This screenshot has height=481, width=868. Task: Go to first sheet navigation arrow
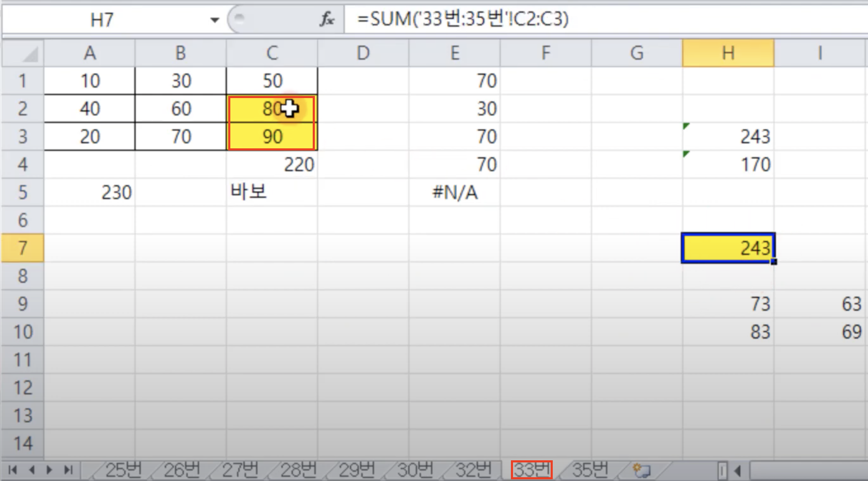(x=13, y=470)
